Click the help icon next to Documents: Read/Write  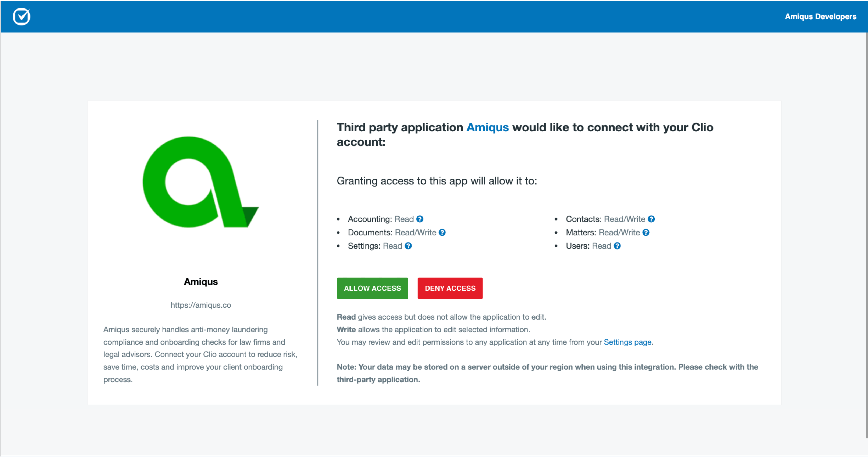(x=442, y=233)
